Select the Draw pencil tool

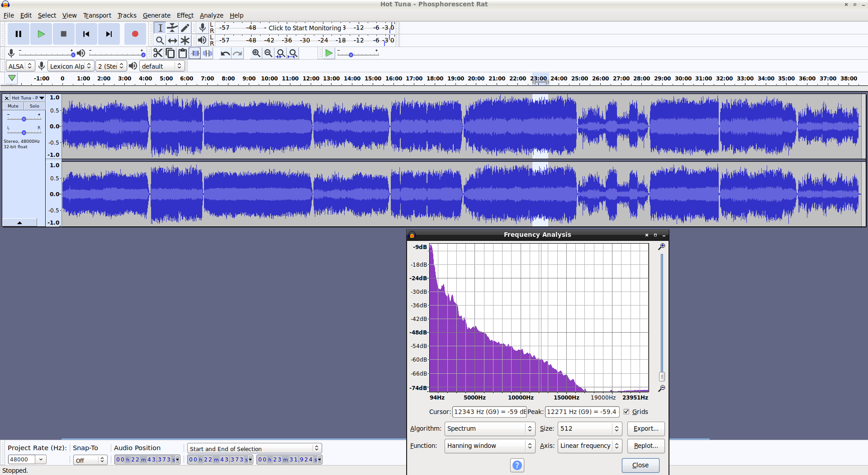coord(185,28)
